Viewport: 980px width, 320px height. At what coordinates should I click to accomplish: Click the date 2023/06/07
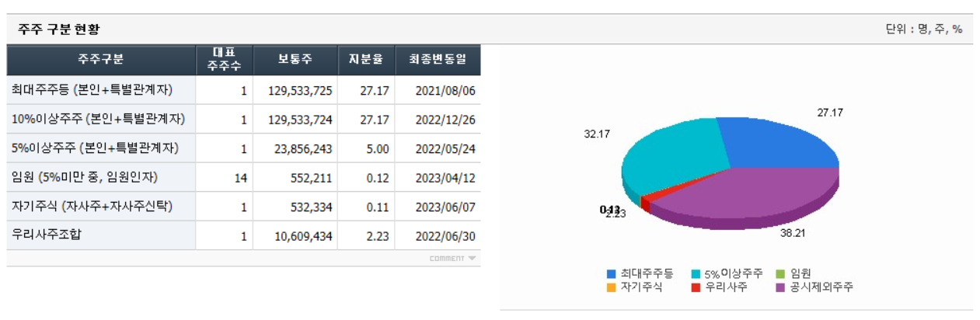click(x=446, y=207)
